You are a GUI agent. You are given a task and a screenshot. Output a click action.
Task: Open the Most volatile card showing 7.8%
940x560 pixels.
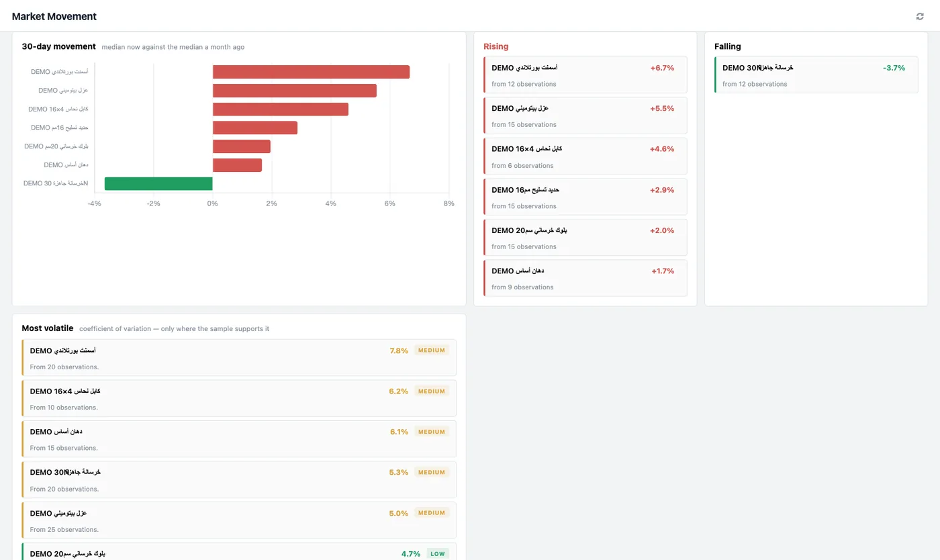(x=239, y=358)
